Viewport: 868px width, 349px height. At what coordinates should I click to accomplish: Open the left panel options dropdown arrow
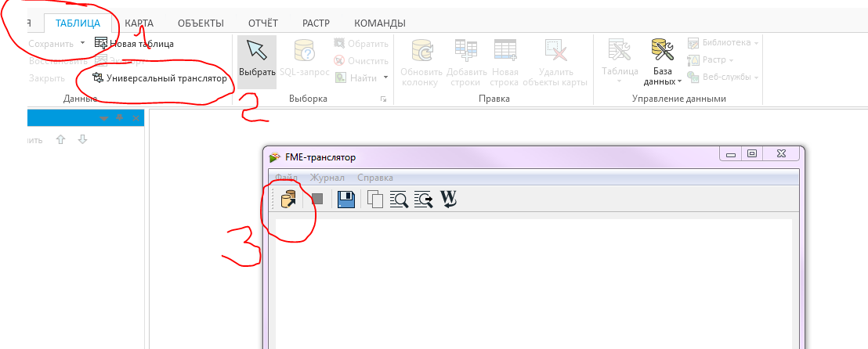(x=103, y=118)
